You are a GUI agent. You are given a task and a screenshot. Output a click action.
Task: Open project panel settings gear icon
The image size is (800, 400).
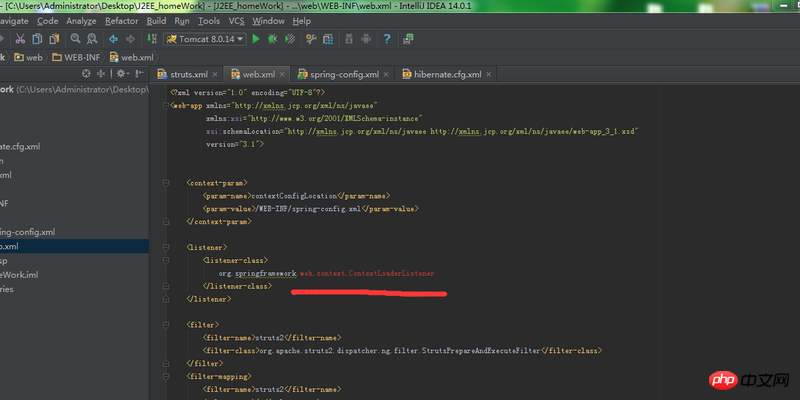pyautogui.click(x=121, y=73)
